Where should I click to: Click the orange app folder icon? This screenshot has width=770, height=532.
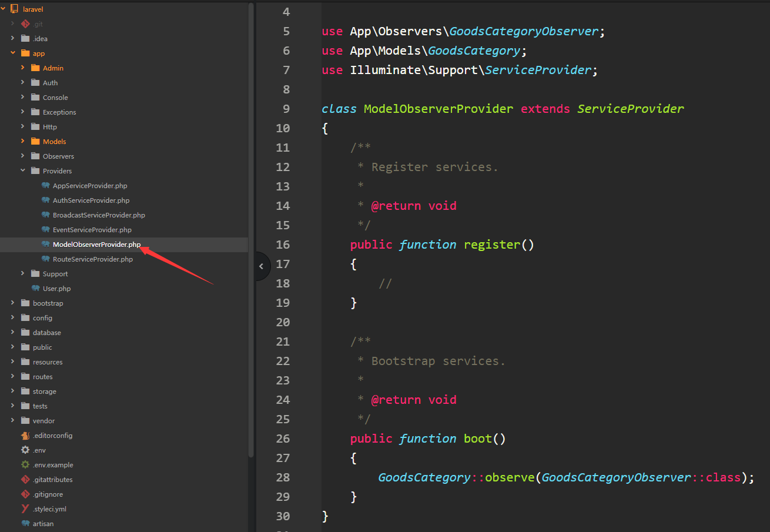pos(25,53)
